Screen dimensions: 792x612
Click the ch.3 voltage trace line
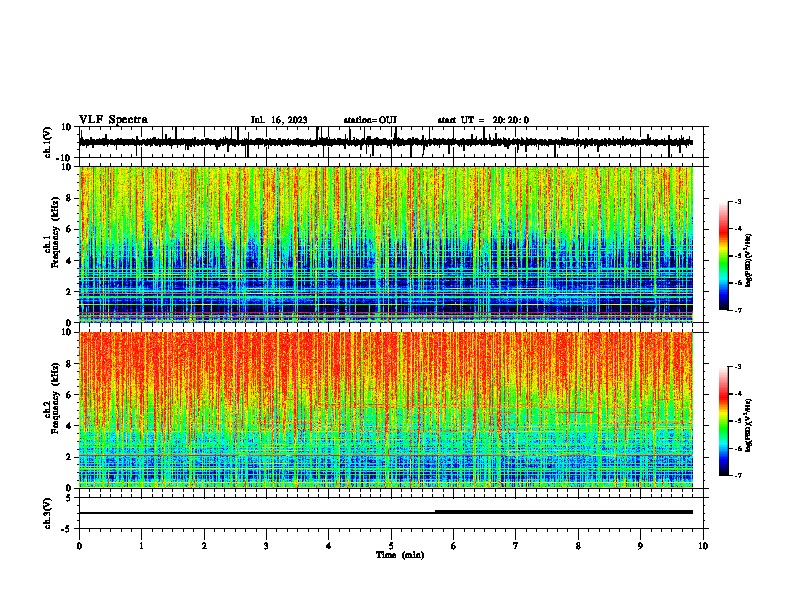tap(386, 513)
